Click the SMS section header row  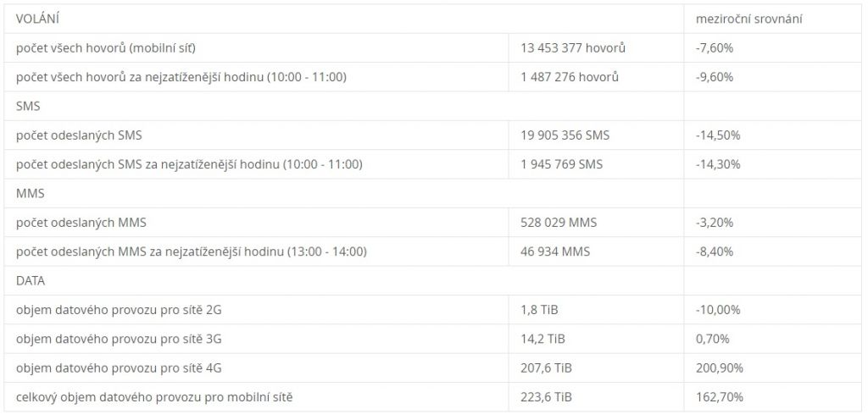point(30,107)
